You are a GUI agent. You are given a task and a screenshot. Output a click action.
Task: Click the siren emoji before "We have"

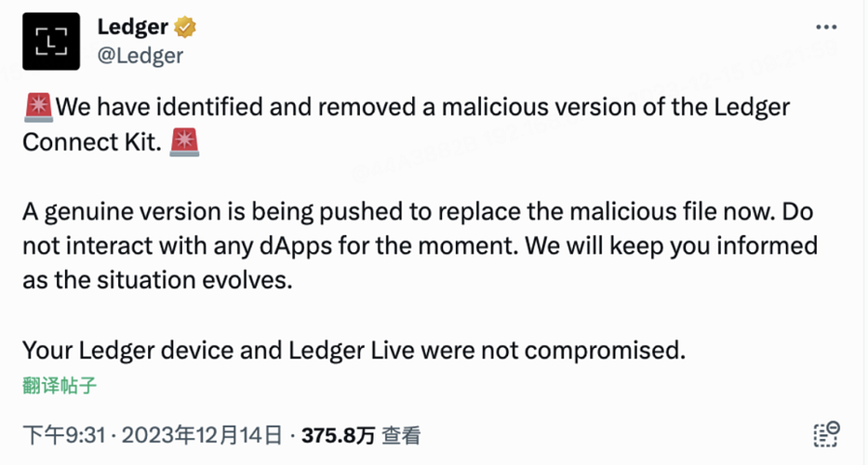pyautogui.click(x=38, y=108)
